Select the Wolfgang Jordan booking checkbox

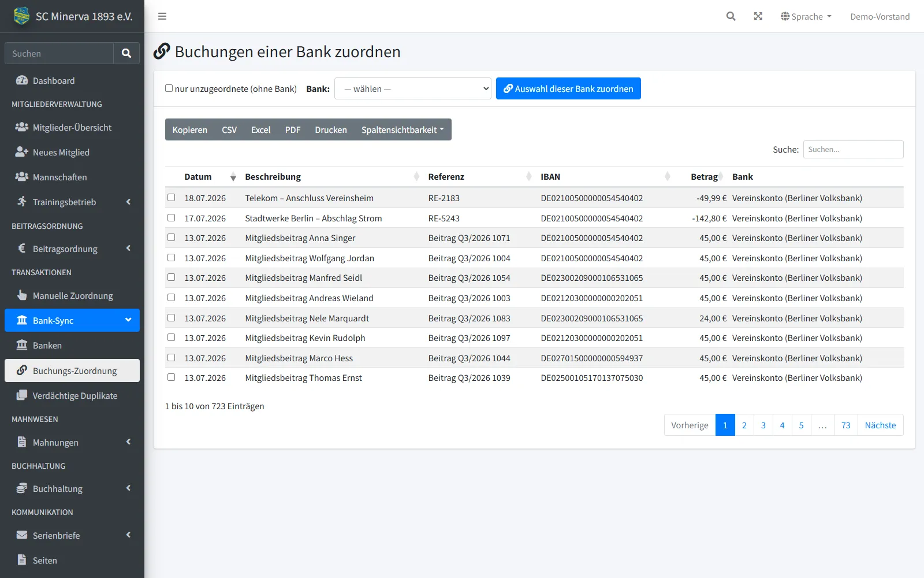tap(172, 258)
